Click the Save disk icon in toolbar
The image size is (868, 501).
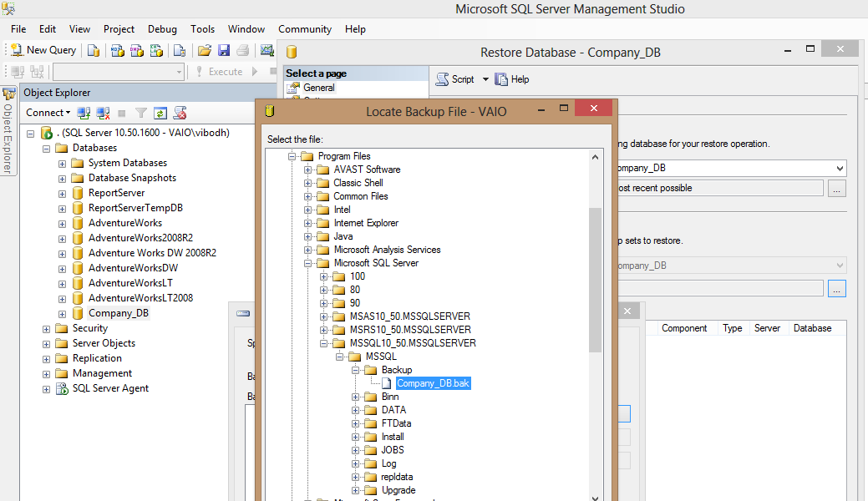tap(224, 50)
